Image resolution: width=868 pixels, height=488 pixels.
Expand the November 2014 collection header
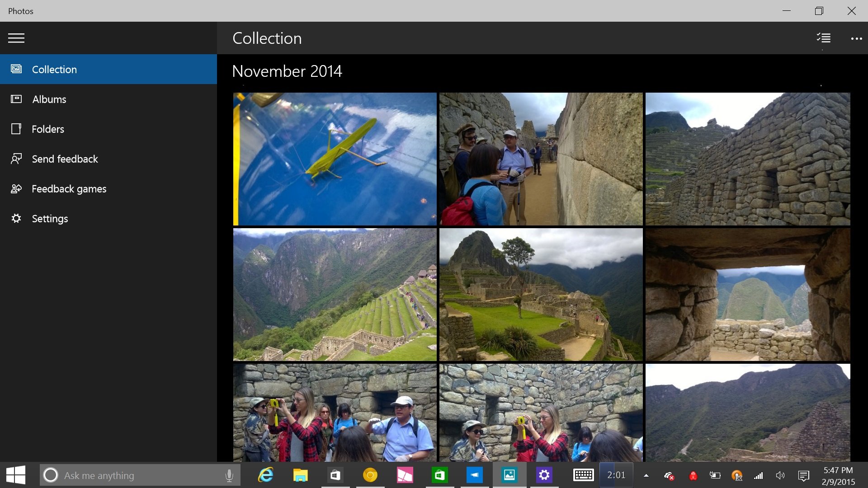(x=286, y=70)
